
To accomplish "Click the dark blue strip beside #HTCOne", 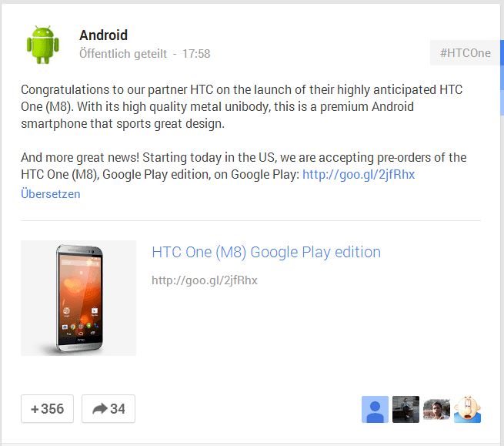I will (502, 53).
